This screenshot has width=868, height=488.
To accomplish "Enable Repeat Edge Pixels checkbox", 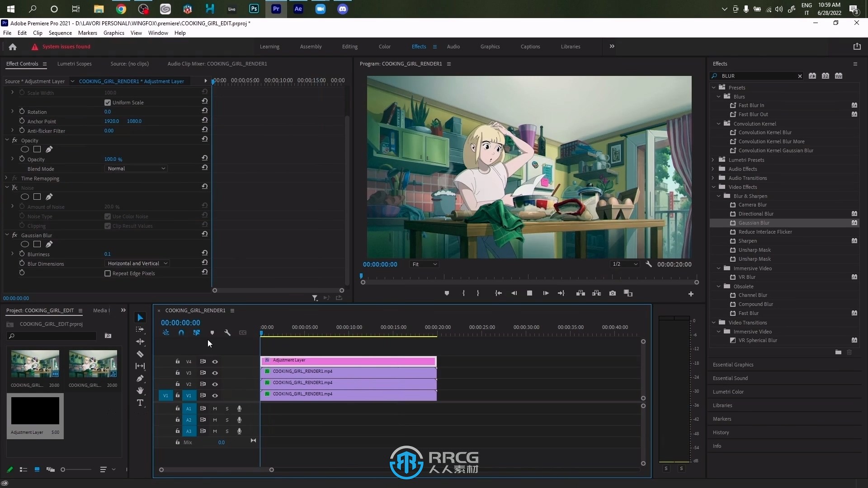I will (108, 273).
